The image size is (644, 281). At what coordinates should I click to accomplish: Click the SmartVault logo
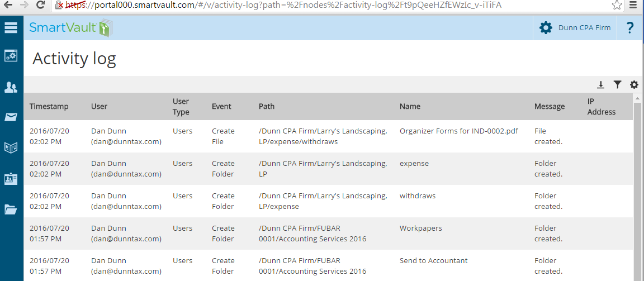tap(70, 28)
